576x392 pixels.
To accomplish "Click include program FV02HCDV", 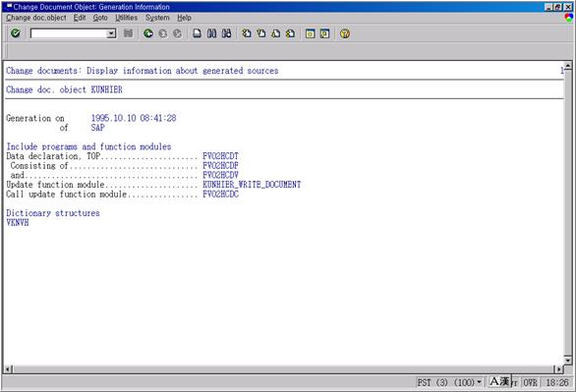I will click(220, 175).
